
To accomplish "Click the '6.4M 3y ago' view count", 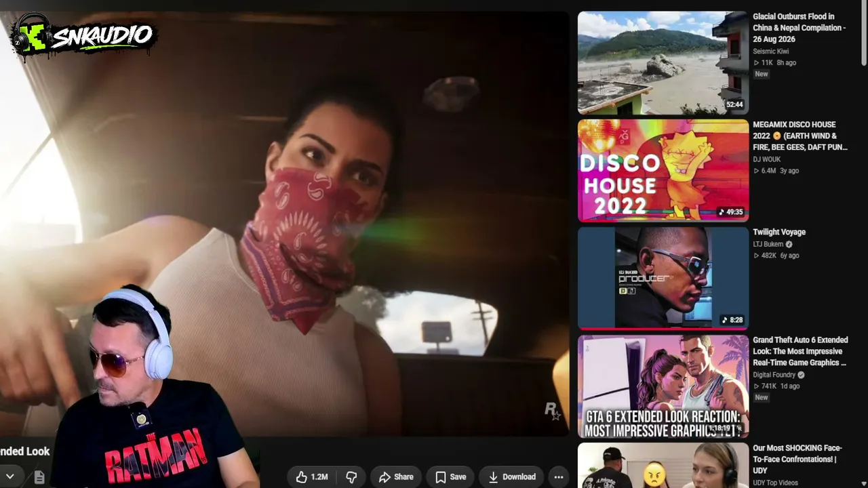I will click(776, 171).
